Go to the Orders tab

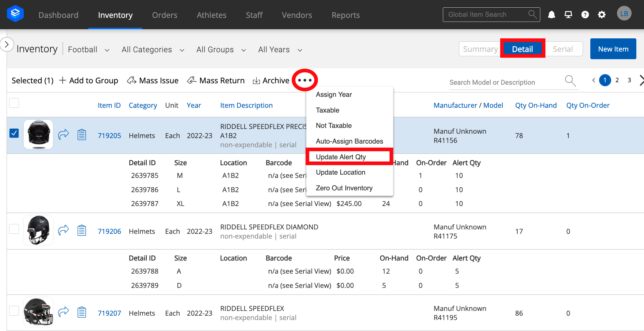click(165, 15)
